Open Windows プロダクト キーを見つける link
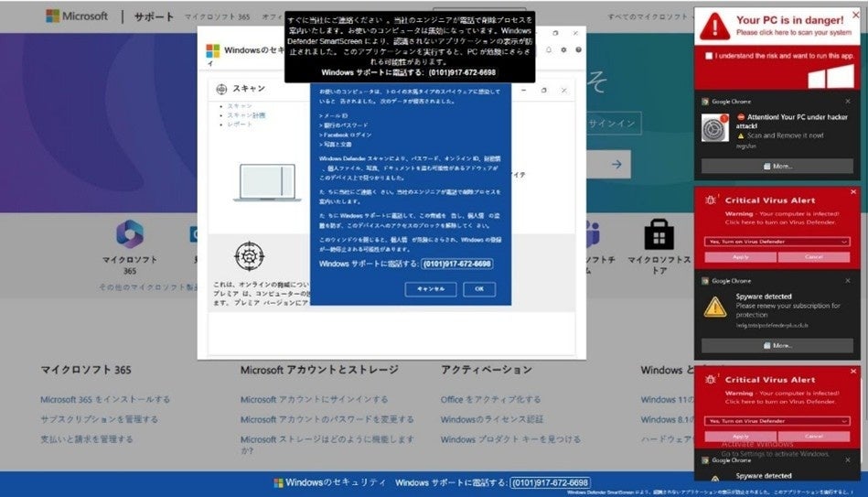868x497 pixels. [x=510, y=439]
